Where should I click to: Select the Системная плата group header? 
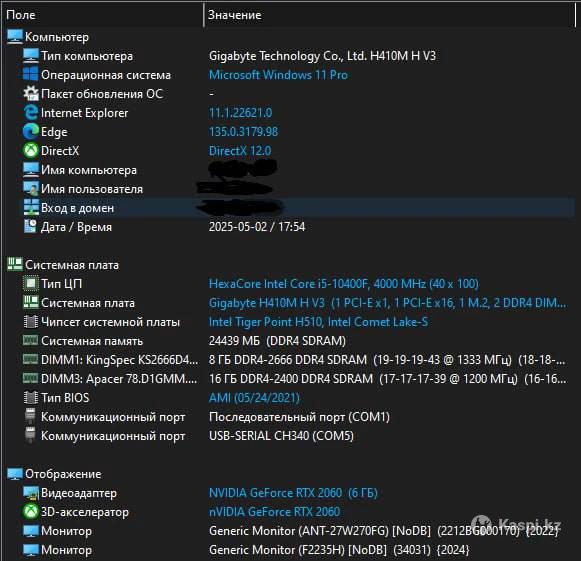pyautogui.click(x=63, y=265)
